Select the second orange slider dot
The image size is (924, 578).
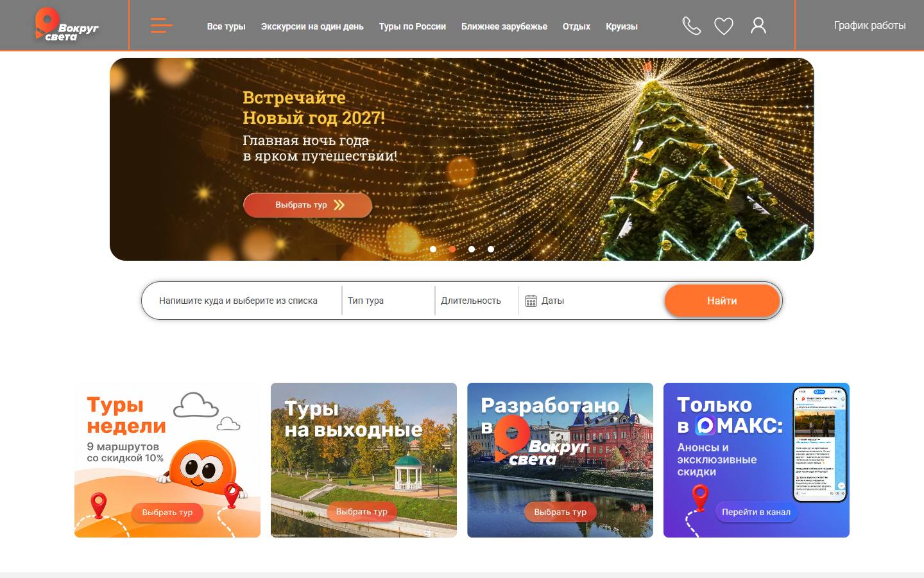pos(452,249)
